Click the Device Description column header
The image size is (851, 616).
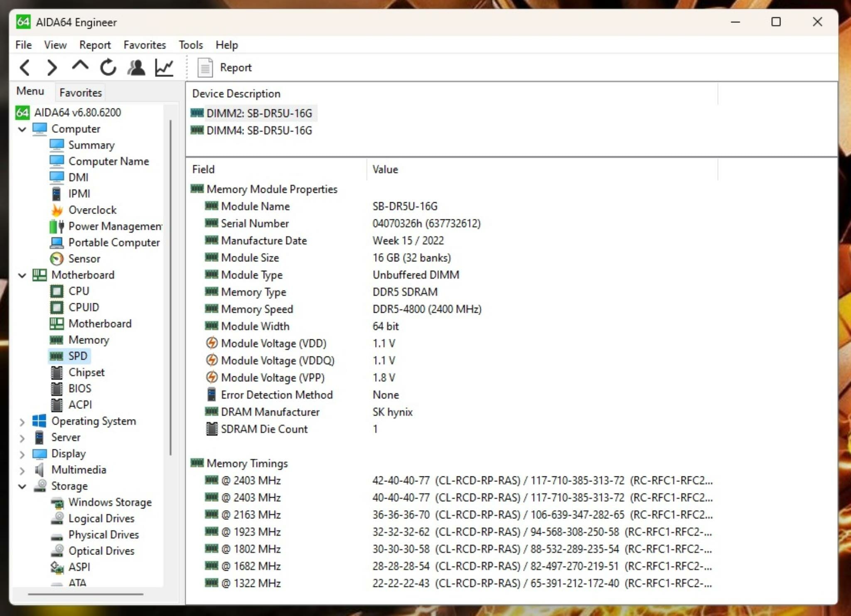[x=452, y=93]
